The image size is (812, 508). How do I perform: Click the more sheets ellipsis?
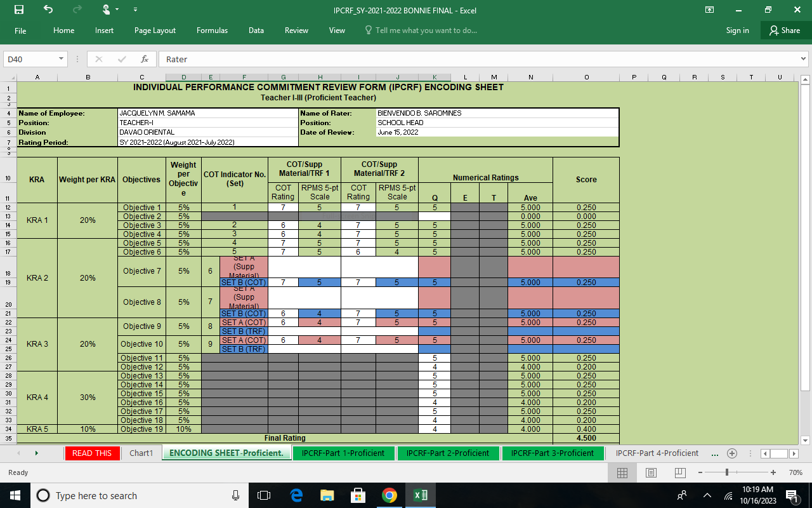(716, 453)
